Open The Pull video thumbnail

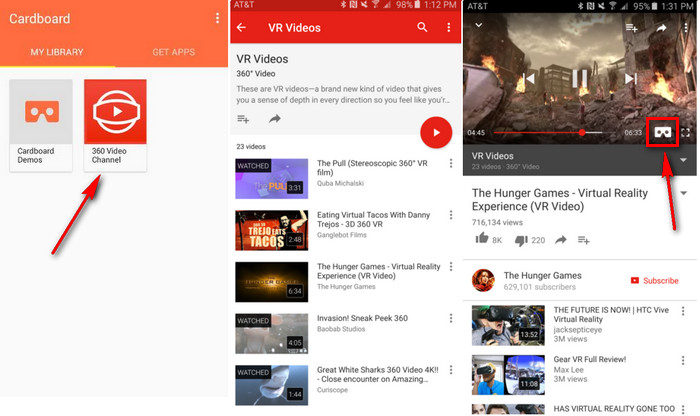click(271, 179)
